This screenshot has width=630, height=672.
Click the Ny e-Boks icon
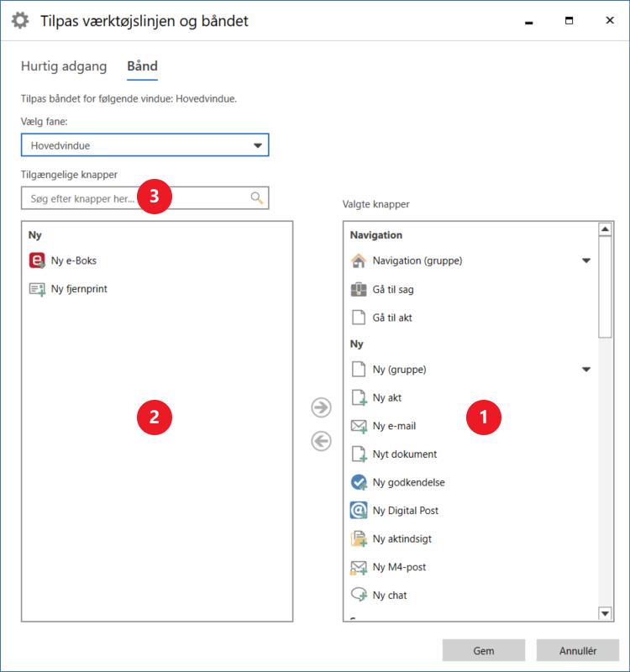point(37,260)
